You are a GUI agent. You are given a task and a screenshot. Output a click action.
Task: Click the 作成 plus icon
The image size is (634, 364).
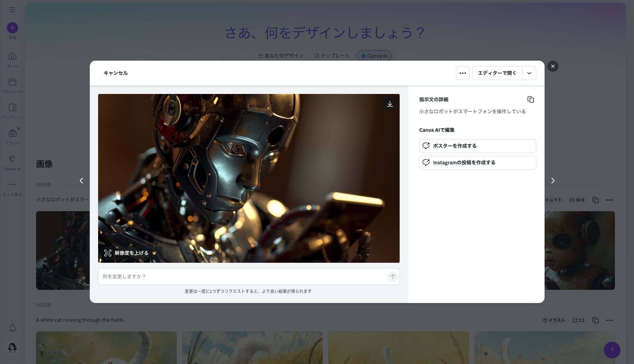pos(12,27)
